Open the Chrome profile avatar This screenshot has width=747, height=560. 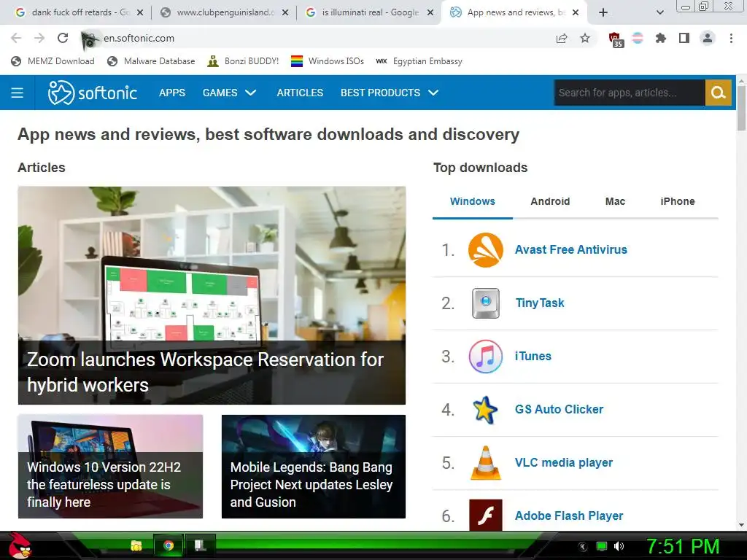pos(708,38)
